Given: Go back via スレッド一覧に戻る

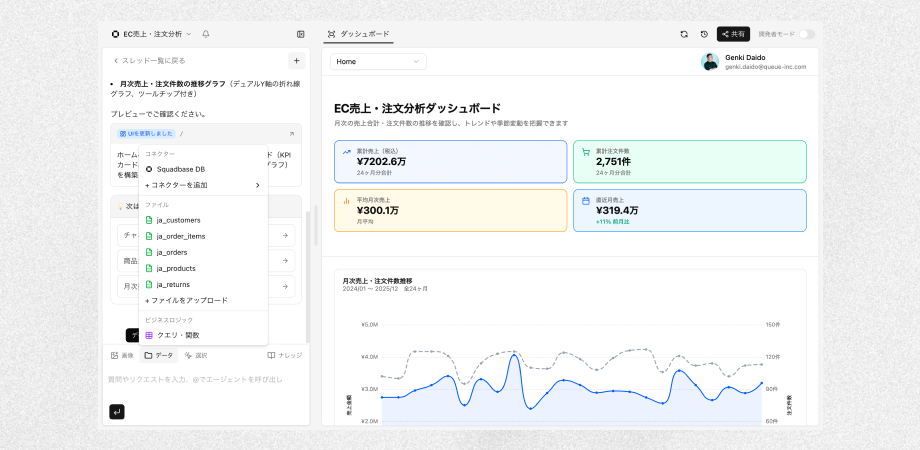Looking at the screenshot, I should click(x=150, y=60).
